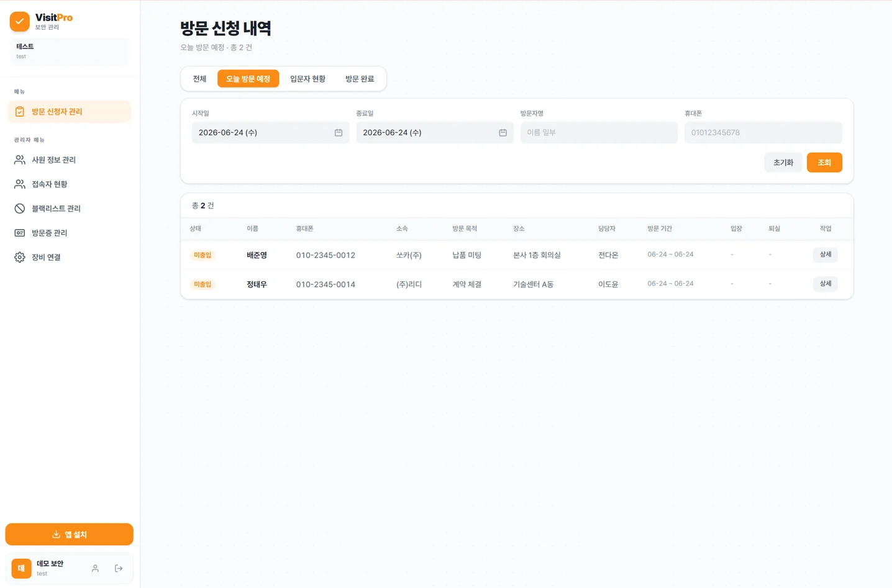Open calendar picker for 시작일 field
This screenshot has width=892, height=588.
pyautogui.click(x=339, y=133)
